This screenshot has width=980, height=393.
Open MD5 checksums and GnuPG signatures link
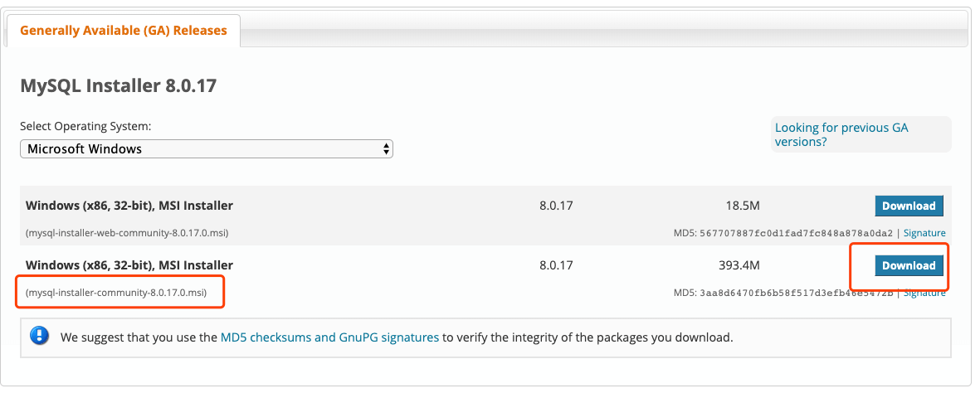click(329, 337)
